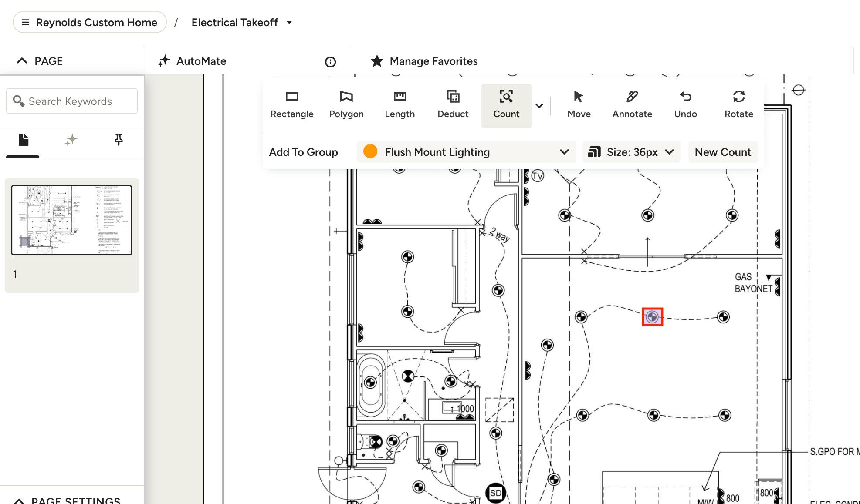Click the Count tool
860x504 pixels.
click(x=506, y=105)
